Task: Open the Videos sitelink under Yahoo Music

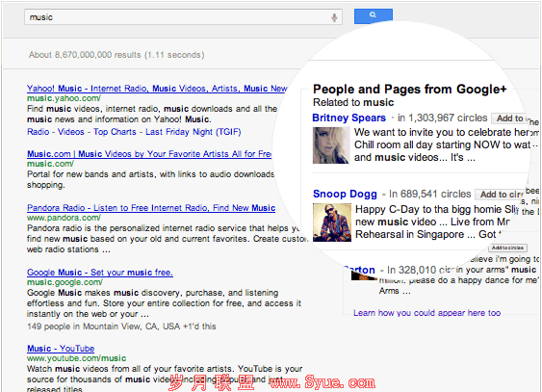Action: pyautogui.click(x=71, y=132)
